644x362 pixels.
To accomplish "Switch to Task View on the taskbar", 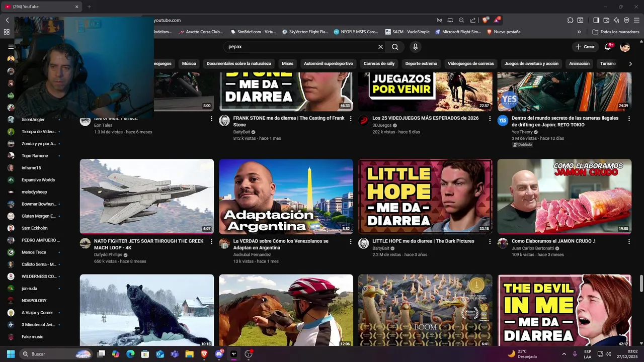I will click(101, 354).
